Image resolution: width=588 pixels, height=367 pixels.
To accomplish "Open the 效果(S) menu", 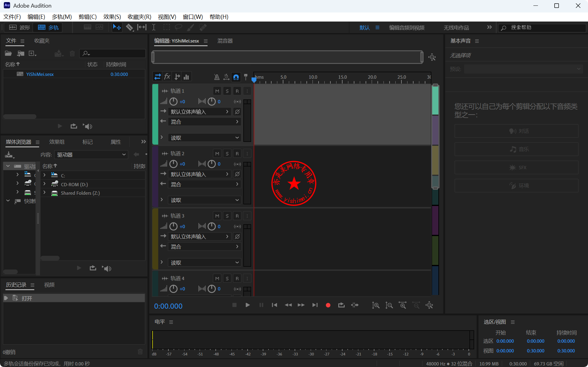I will [112, 17].
